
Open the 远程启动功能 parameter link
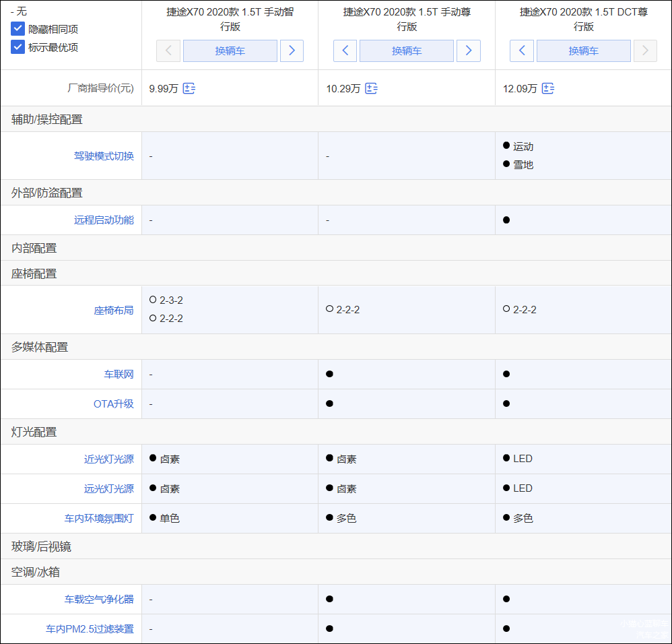(104, 220)
